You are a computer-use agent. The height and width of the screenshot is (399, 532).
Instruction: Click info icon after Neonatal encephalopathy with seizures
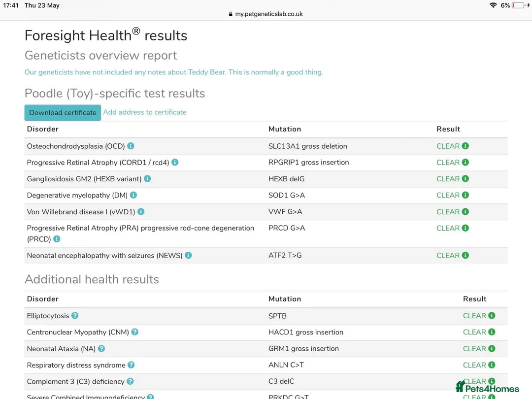click(x=188, y=255)
